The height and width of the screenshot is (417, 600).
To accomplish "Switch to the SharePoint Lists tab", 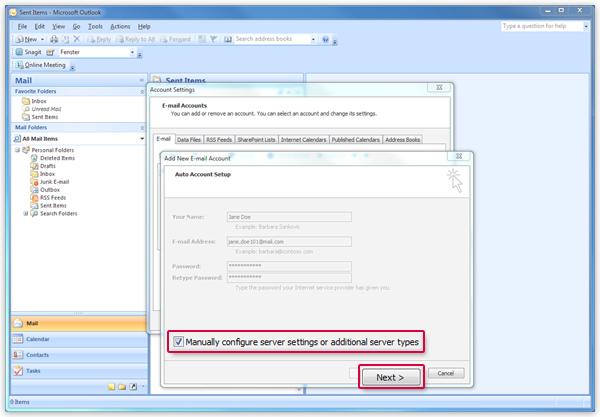I will click(x=256, y=140).
